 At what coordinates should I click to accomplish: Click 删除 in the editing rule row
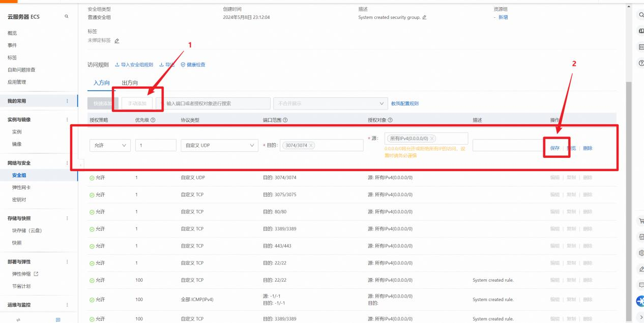tap(588, 148)
